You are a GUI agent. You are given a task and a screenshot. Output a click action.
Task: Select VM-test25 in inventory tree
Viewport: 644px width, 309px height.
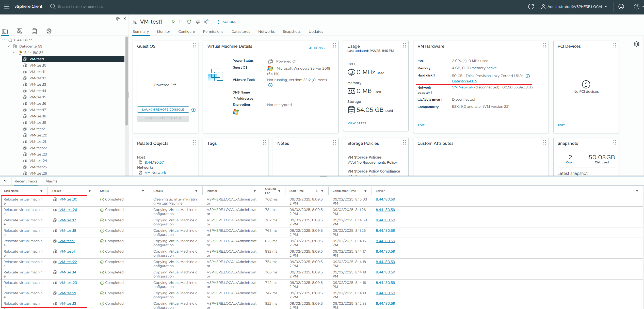38,167
